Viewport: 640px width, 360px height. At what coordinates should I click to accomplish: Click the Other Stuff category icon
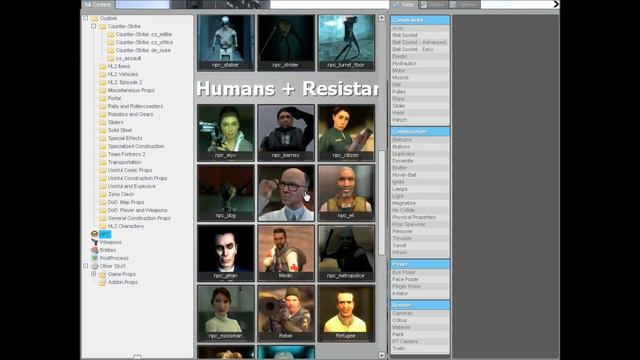95,266
